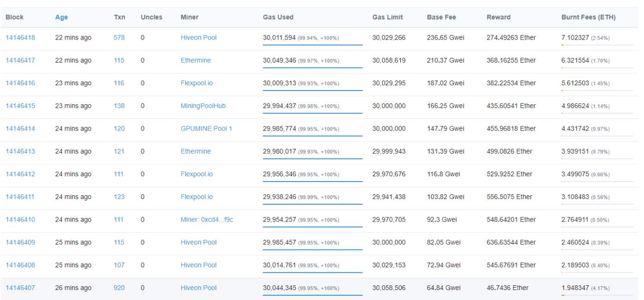This screenshot has width=644, height=300.
Task: Open block 14146407 link
Action: coord(20,288)
